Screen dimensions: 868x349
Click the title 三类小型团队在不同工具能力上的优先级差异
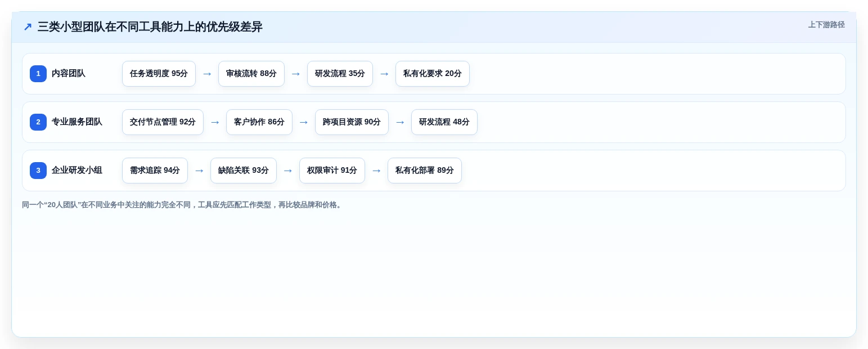pyautogui.click(x=150, y=27)
